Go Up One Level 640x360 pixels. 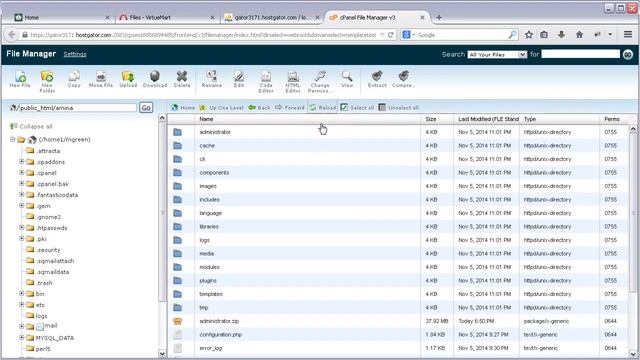(222, 108)
